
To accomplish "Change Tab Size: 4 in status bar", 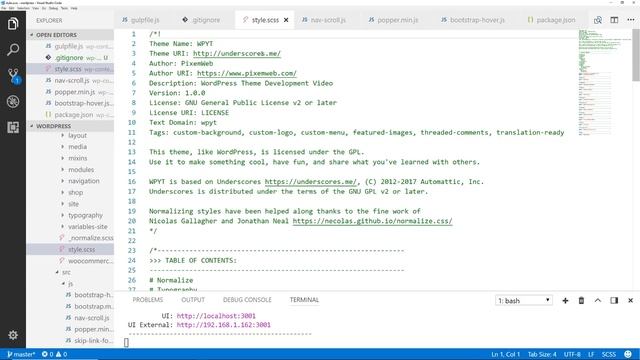I will pyautogui.click(x=542, y=354).
